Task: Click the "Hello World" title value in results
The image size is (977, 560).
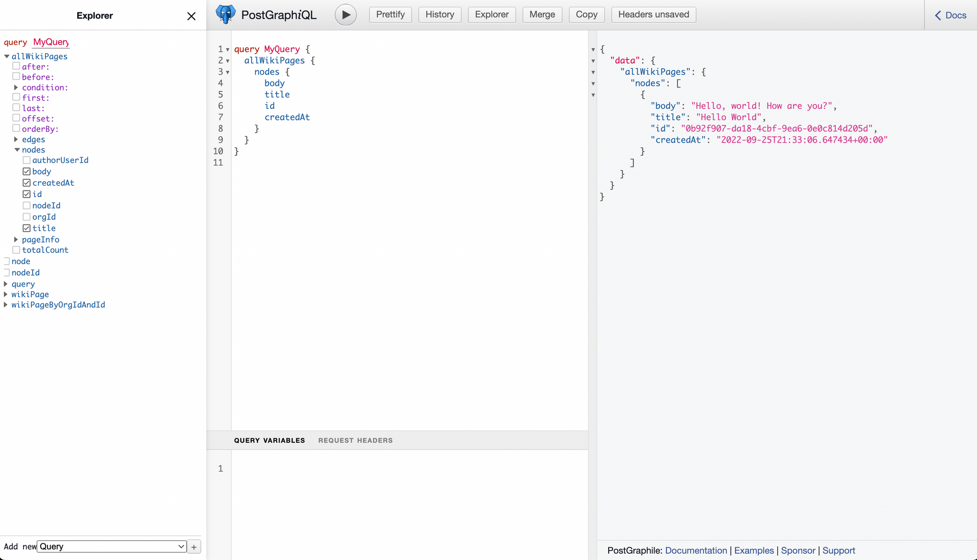Action: pos(728,117)
